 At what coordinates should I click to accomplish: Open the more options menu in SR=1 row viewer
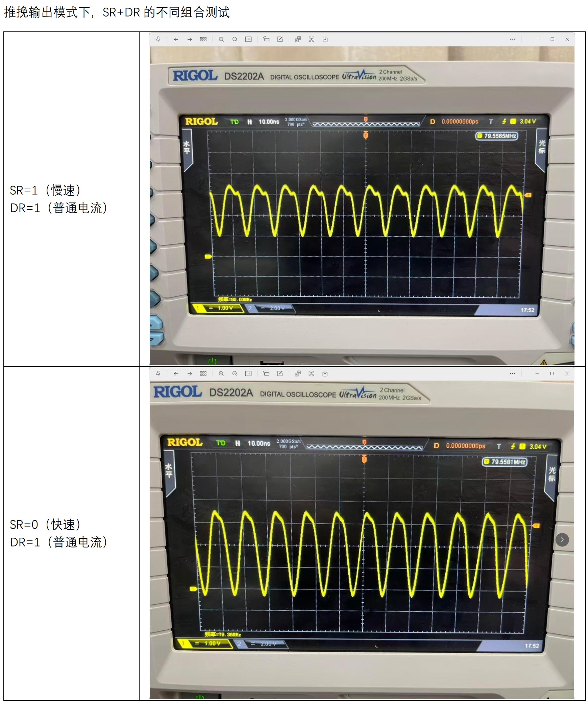pyautogui.click(x=512, y=39)
